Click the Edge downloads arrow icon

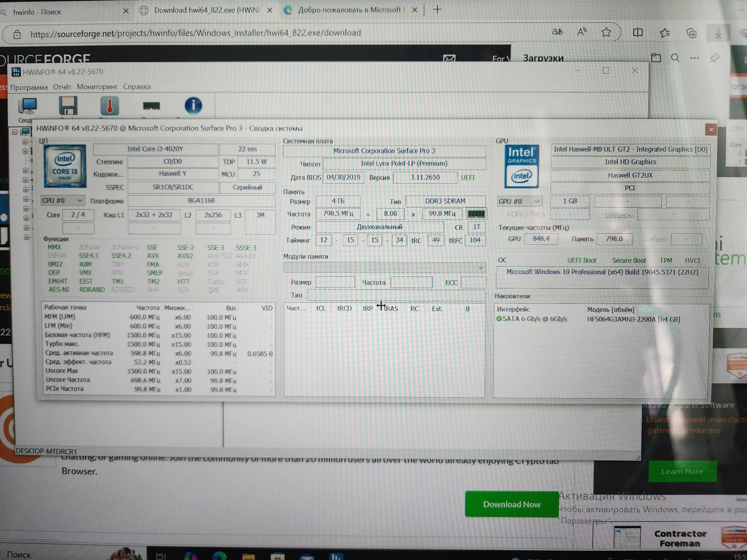click(x=718, y=33)
